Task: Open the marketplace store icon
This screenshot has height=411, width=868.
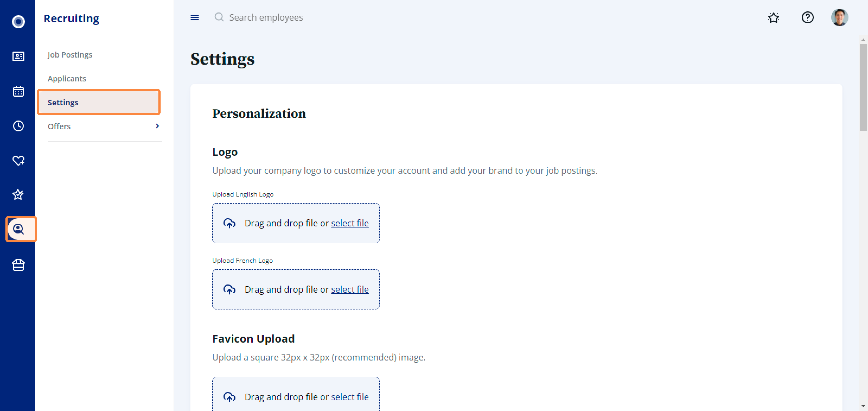Action: coord(18,265)
